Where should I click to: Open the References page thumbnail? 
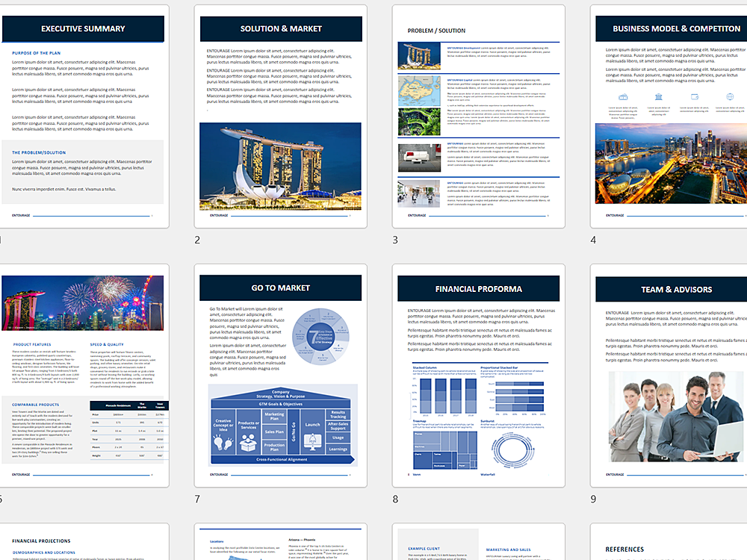(x=669, y=542)
